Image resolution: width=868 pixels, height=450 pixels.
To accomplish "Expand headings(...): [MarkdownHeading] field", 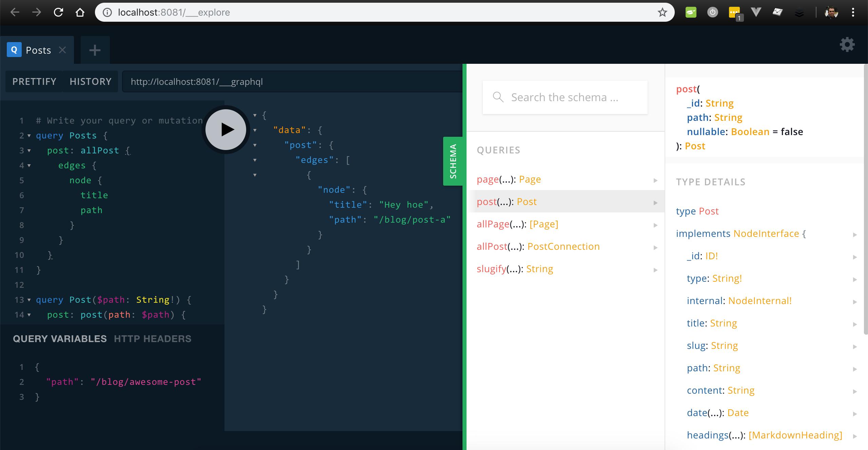I will [855, 436].
